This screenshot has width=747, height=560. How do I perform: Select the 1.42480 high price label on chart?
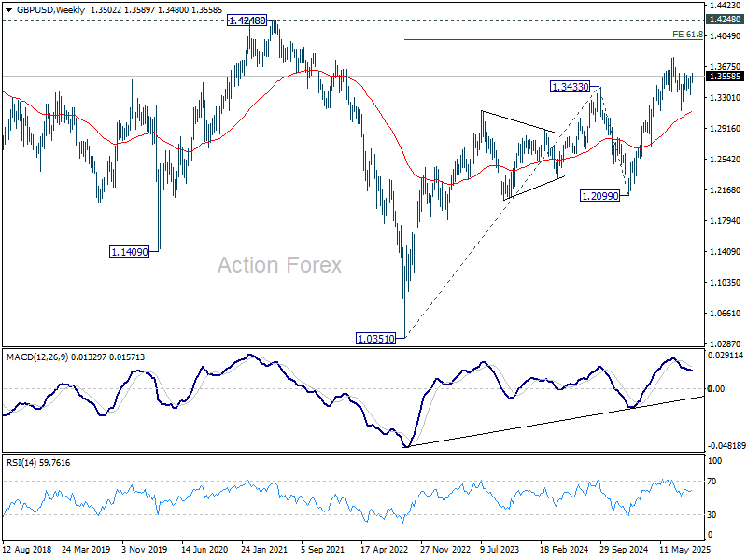click(x=247, y=21)
